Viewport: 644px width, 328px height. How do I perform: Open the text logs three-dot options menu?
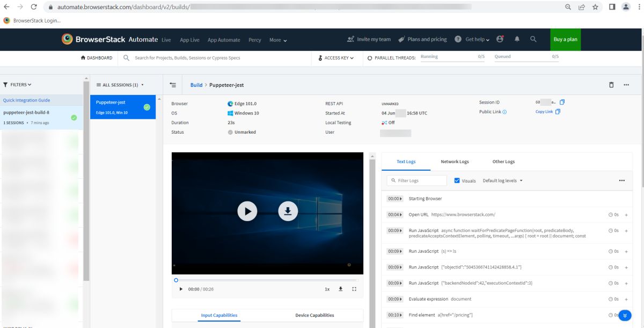tap(622, 180)
